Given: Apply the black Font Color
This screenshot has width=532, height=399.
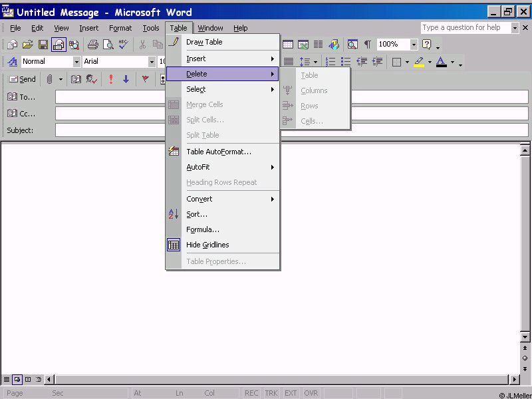Looking at the screenshot, I should point(441,62).
